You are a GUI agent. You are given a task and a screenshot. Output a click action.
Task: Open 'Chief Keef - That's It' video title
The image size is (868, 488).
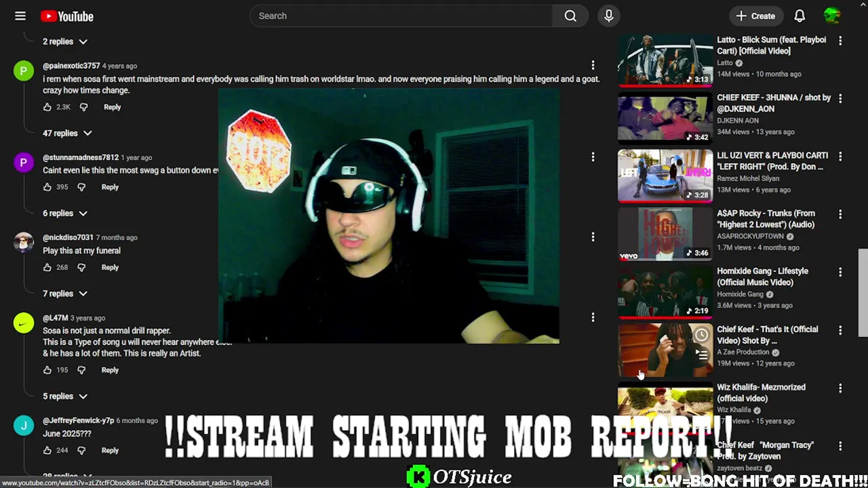point(768,335)
